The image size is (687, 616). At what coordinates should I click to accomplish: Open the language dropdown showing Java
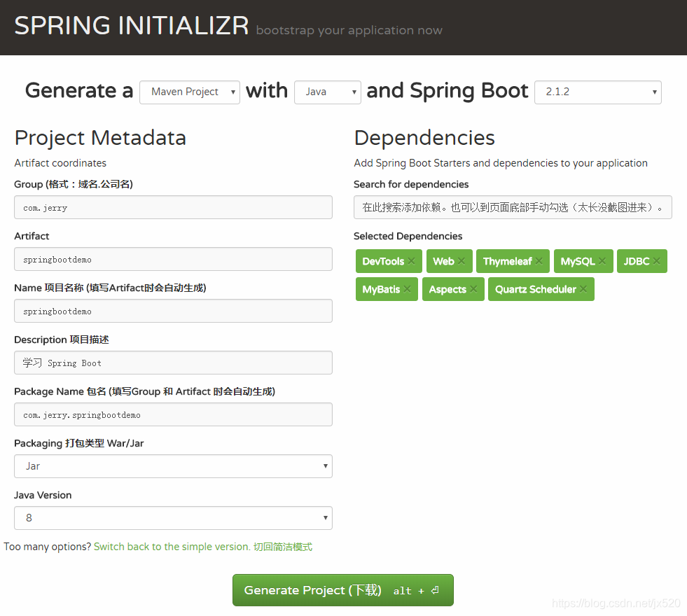coord(327,92)
